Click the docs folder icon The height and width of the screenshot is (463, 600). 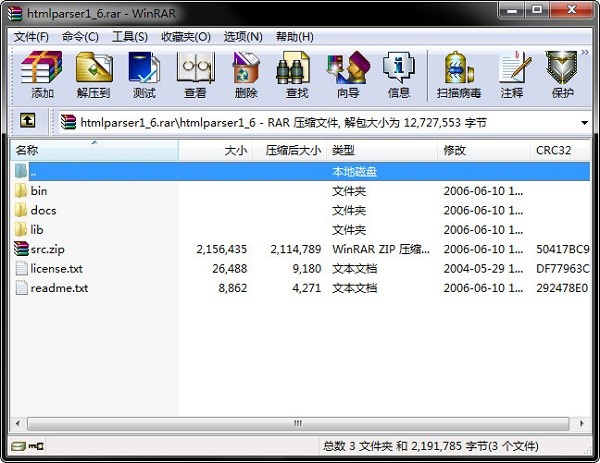[x=21, y=210]
